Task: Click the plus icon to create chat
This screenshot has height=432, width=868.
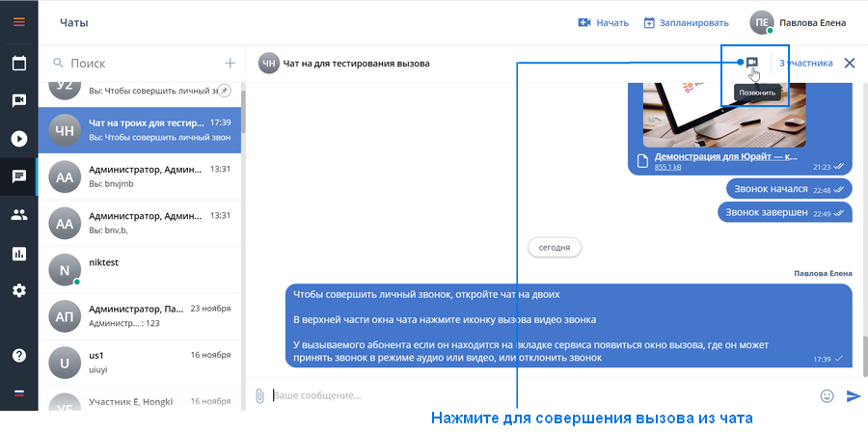Action: coord(230,63)
